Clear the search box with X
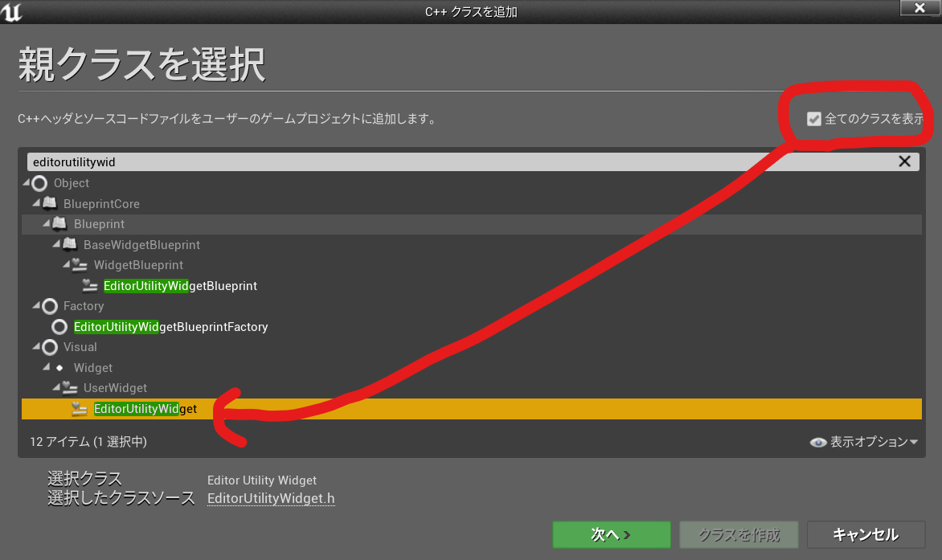The width and height of the screenshot is (942, 560). pos(904,161)
